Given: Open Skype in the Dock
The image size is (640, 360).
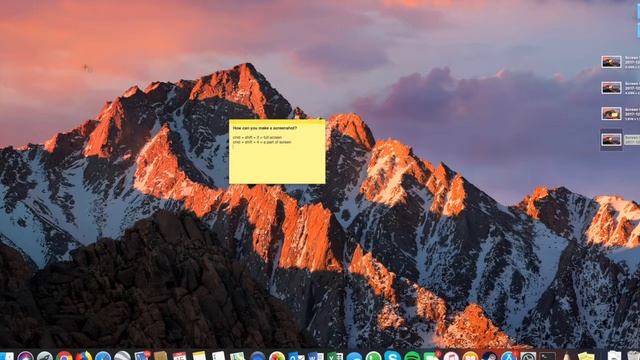Looking at the screenshot, I should (392, 356).
